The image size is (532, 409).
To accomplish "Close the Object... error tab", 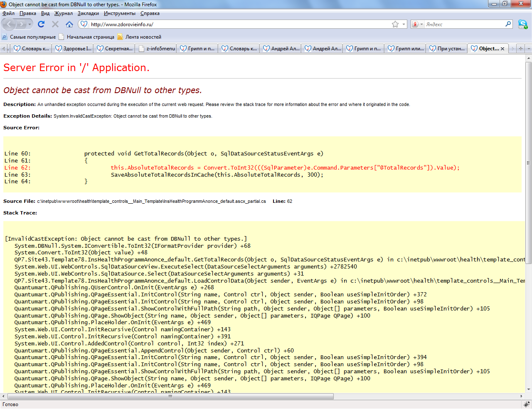I will coord(502,49).
